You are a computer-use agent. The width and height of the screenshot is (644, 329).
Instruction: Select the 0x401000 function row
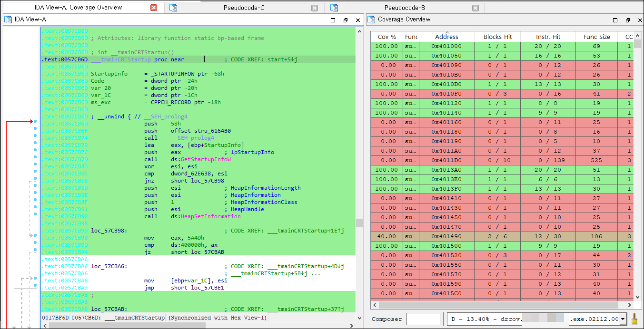tap(502, 46)
